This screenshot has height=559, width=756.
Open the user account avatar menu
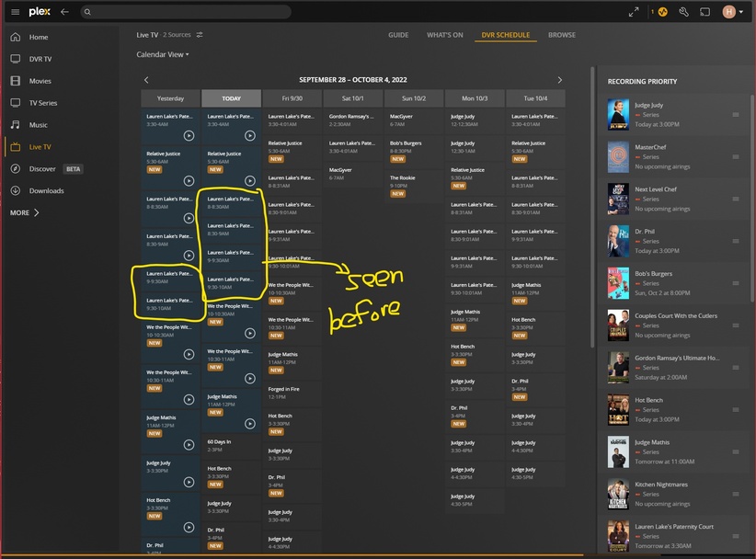[732, 12]
